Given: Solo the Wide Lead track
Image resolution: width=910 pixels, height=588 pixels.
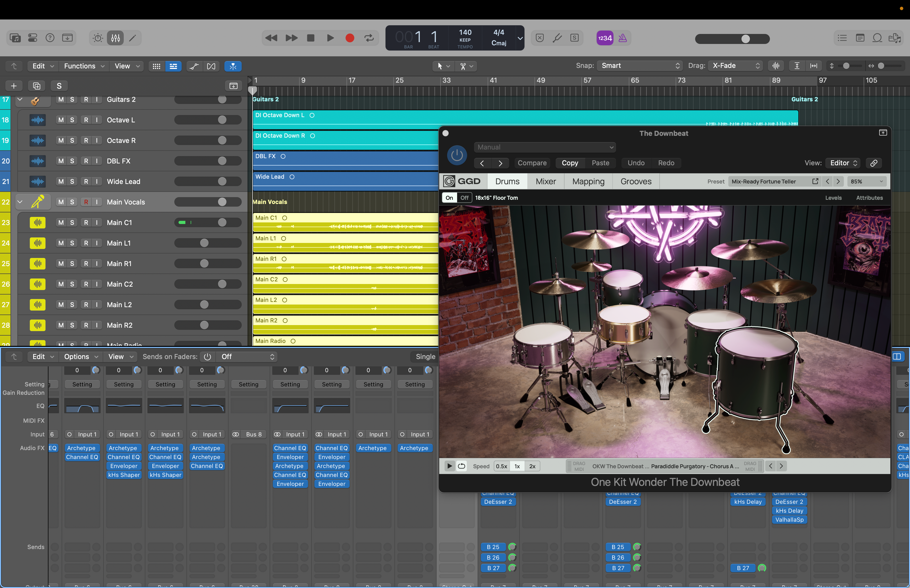Looking at the screenshot, I should [72, 181].
